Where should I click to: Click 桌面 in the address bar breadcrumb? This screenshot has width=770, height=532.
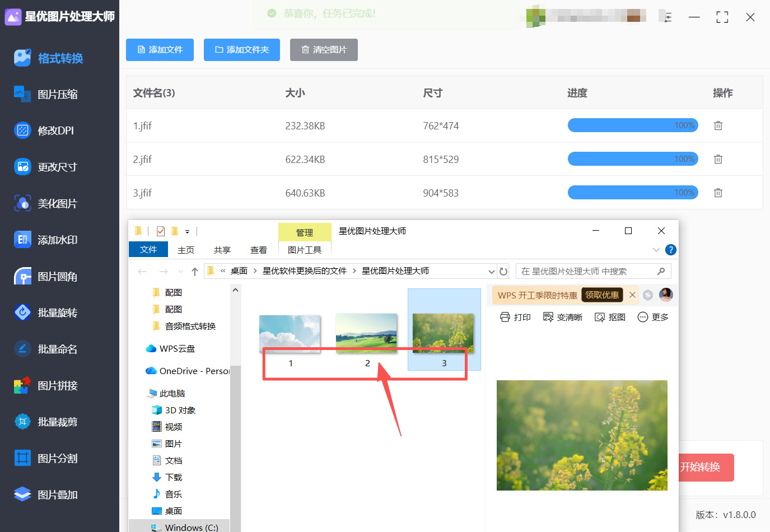pyautogui.click(x=239, y=271)
